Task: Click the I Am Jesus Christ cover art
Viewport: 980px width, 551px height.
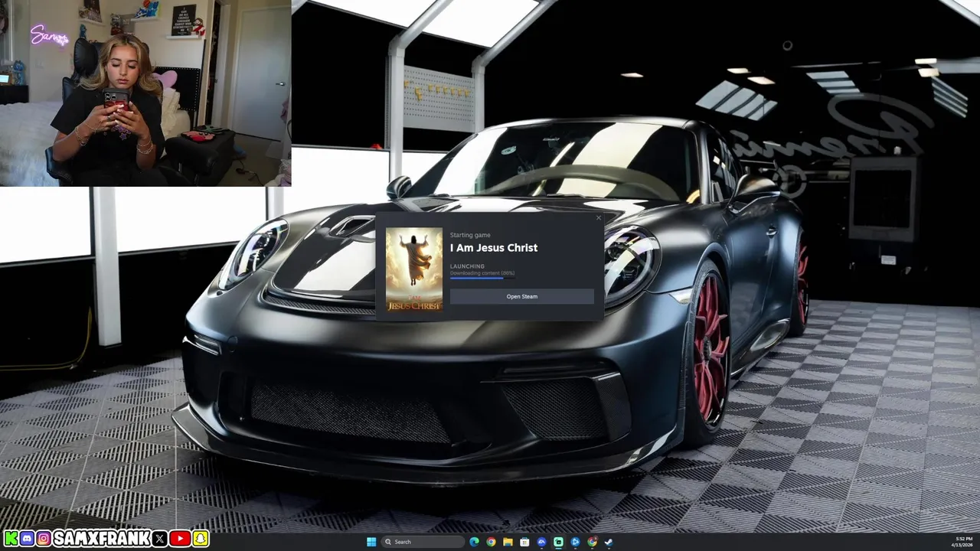Action: click(414, 269)
